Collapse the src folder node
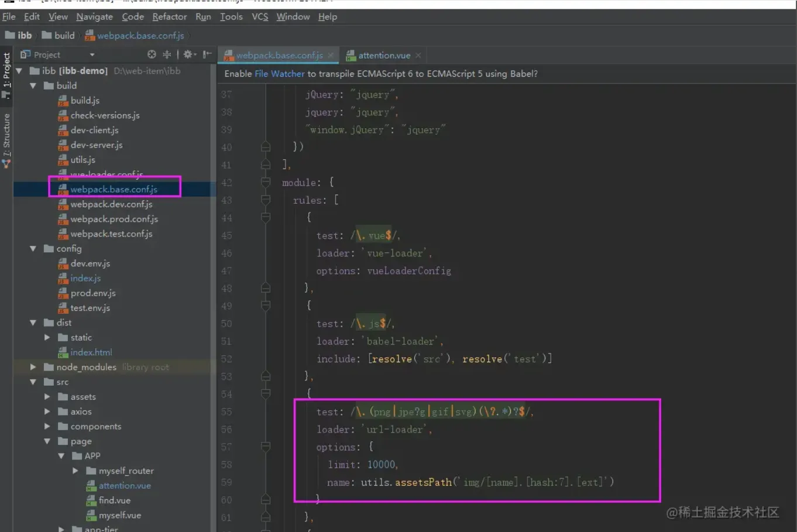The image size is (797, 532). 33,382
